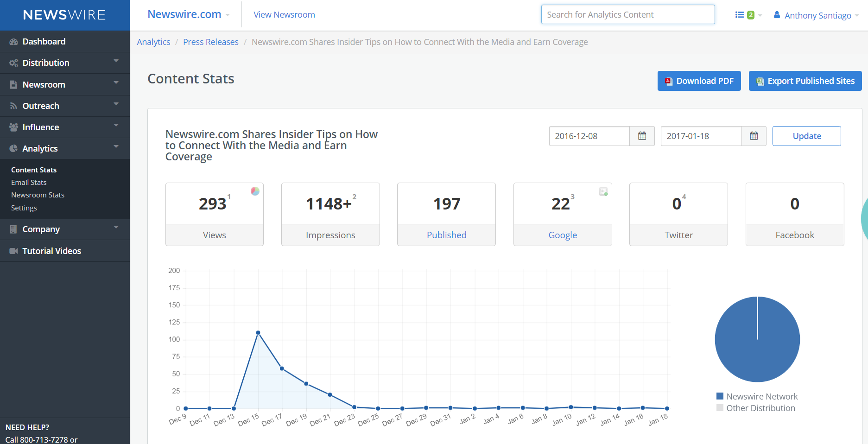Open the start date calendar picker
Screen dimensions: 868x444
coord(642,136)
